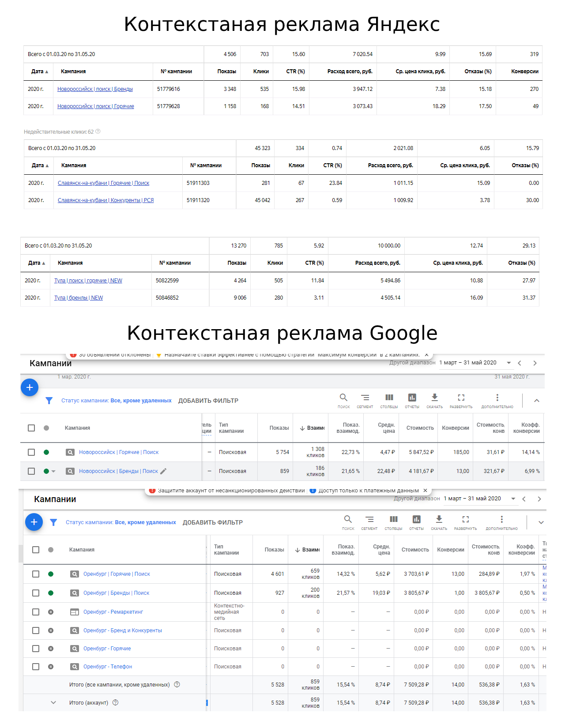565x728 pixels.
Task: Open Отчеты in the Новороссийск campaigns toolbar
Action: (x=412, y=400)
